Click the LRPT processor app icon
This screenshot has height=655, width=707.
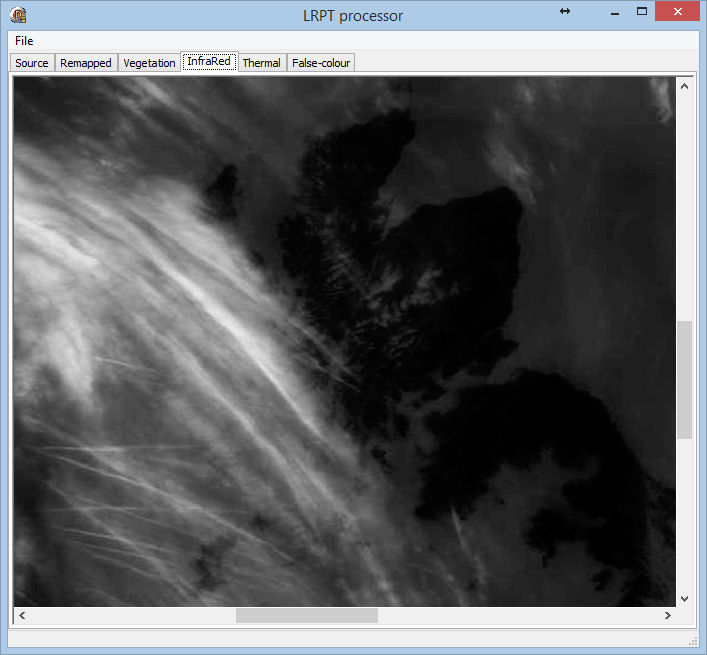pyautogui.click(x=18, y=15)
